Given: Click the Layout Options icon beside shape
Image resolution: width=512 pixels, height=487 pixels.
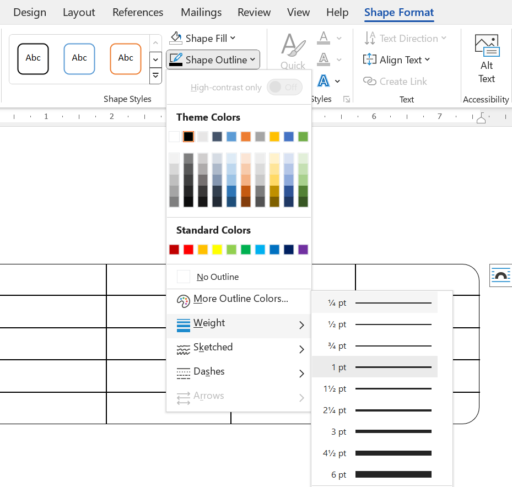Looking at the screenshot, I should coord(501,275).
